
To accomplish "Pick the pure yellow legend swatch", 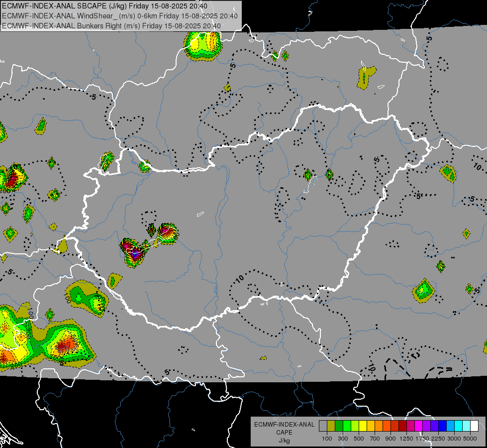I will coord(363,426).
